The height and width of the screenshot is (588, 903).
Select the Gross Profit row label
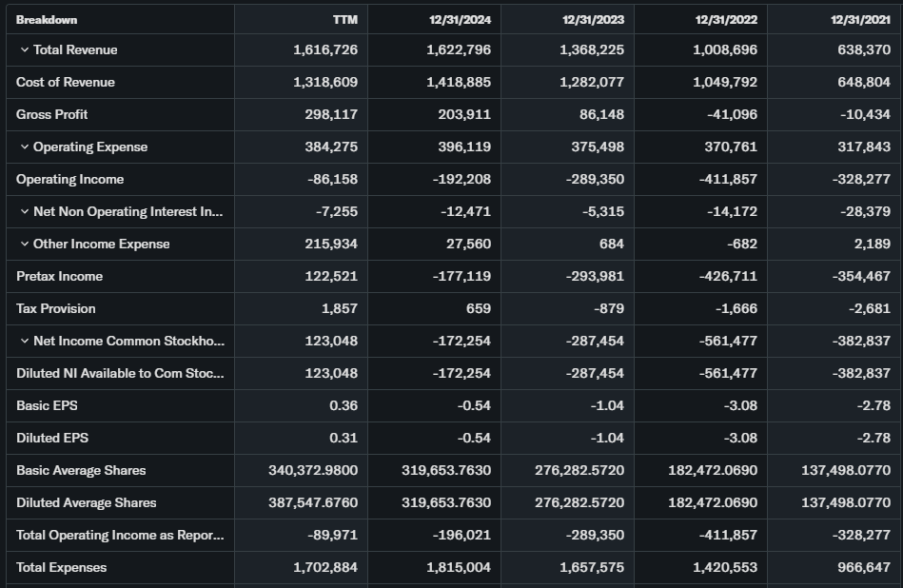pyautogui.click(x=52, y=115)
